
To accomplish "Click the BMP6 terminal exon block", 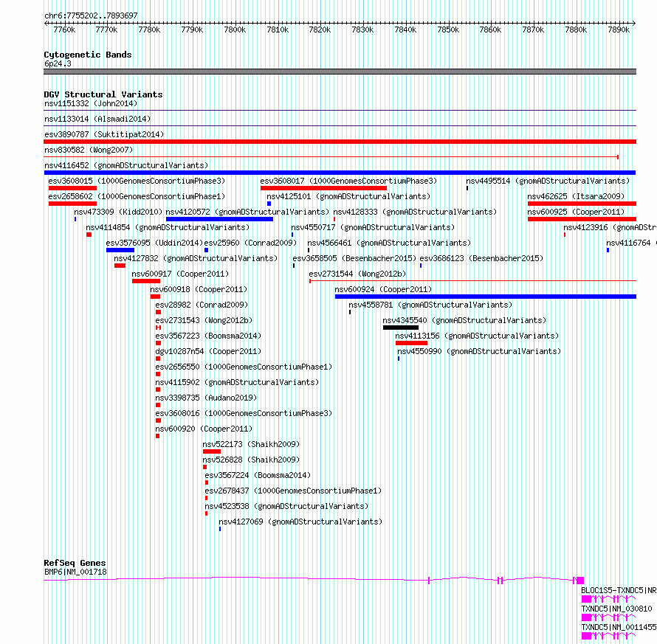I will point(580,581).
